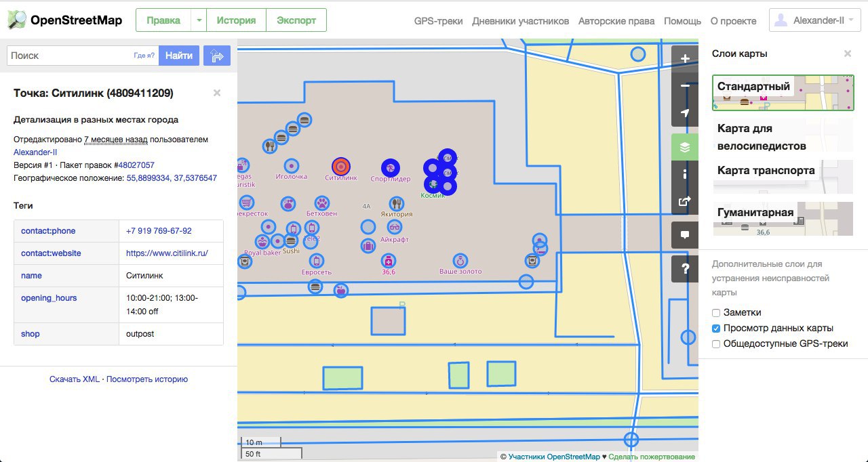Click the OpenStreetMap logo icon
The height and width of the screenshot is (462, 868).
tap(17, 20)
